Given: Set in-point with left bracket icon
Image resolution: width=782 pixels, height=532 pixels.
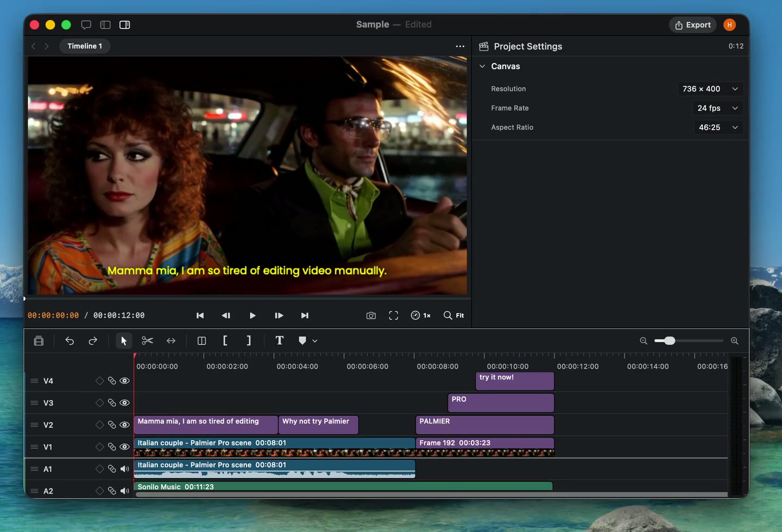Looking at the screenshot, I should tap(225, 340).
